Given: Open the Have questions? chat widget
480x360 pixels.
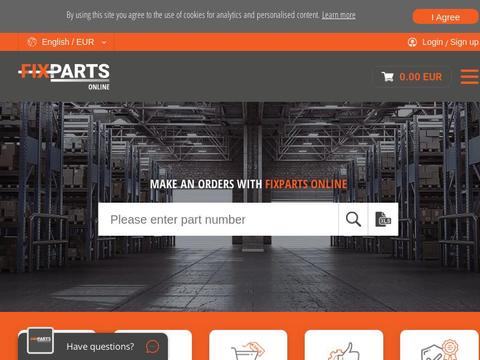Looking at the screenshot, I should point(93,347).
